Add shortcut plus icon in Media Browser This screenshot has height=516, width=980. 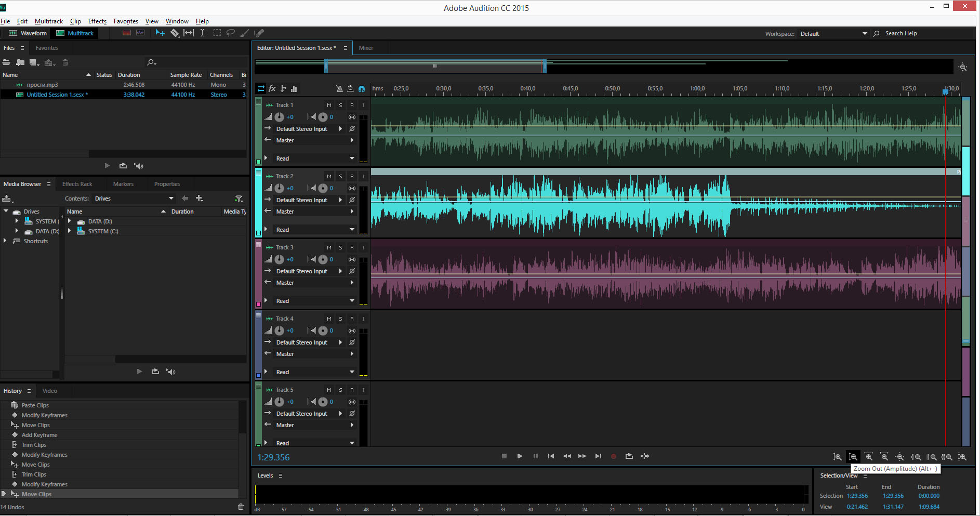pyautogui.click(x=199, y=199)
